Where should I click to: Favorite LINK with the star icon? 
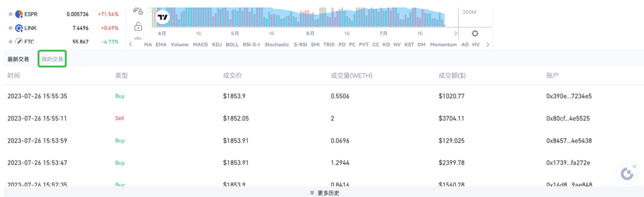click(x=10, y=28)
